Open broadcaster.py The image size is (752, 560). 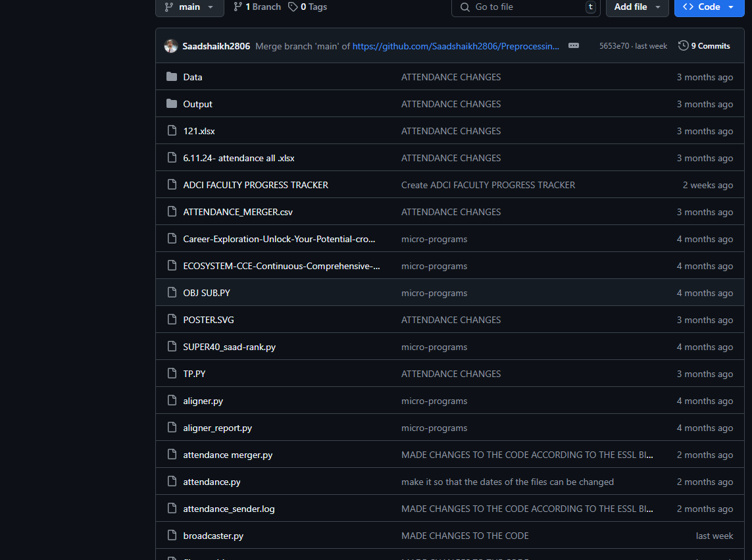(213, 536)
